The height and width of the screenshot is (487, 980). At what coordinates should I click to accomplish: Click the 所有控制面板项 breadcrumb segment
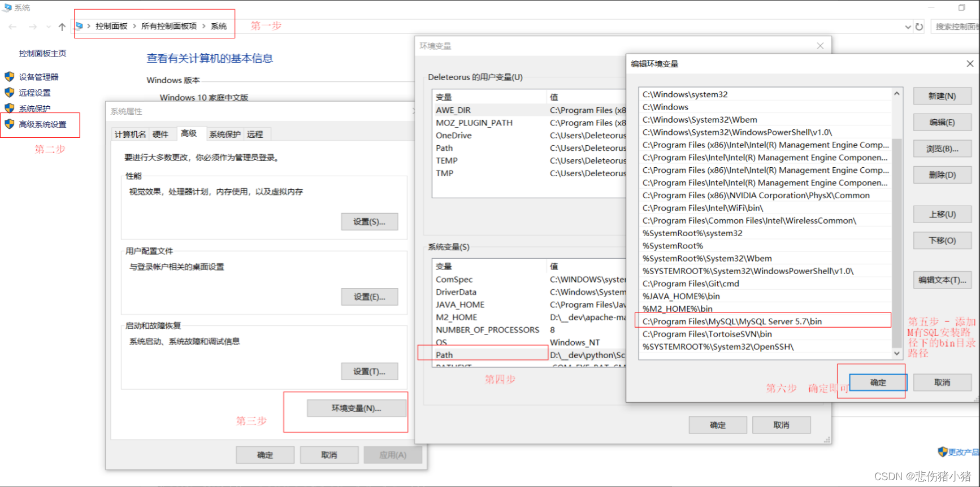coord(169,26)
